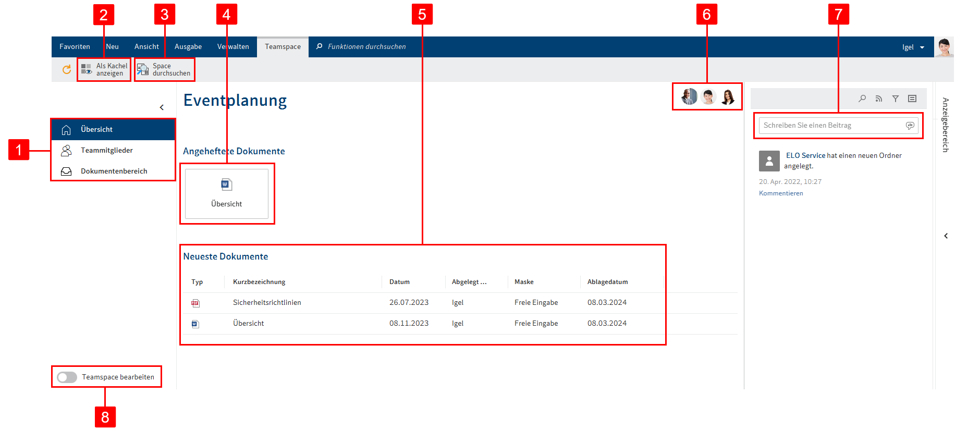This screenshot has width=980, height=431.
Task: Click the PDF icon for Sicherheitsrichtlinien
Action: click(x=195, y=303)
